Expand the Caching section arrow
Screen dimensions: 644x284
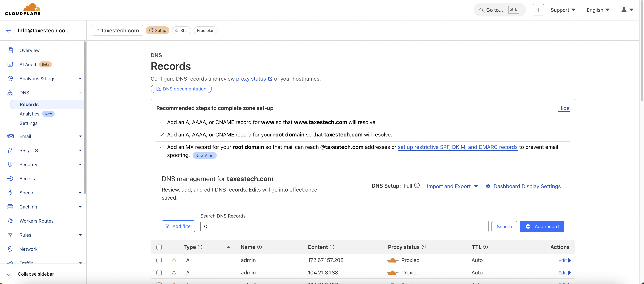pyautogui.click(x=80, y=207)
